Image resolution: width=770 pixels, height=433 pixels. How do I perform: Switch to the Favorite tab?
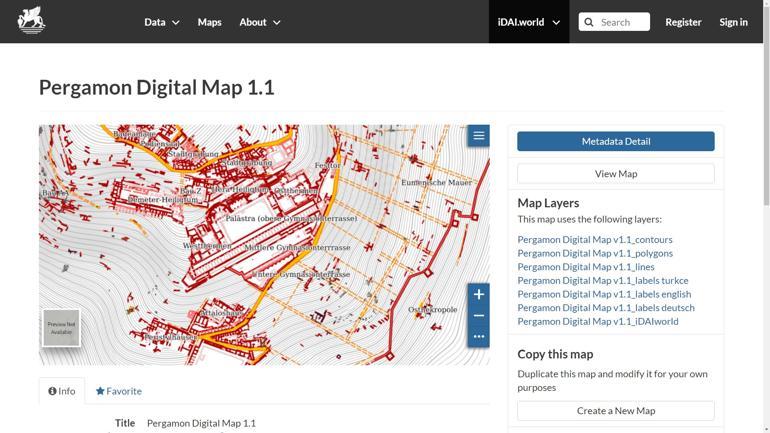coord(119,391)
